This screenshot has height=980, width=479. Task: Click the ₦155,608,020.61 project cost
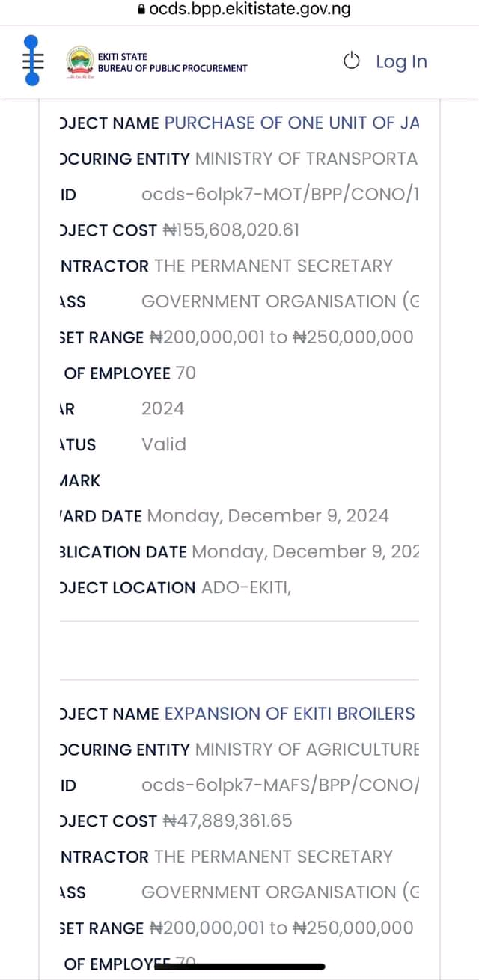(x=231, y=230)
